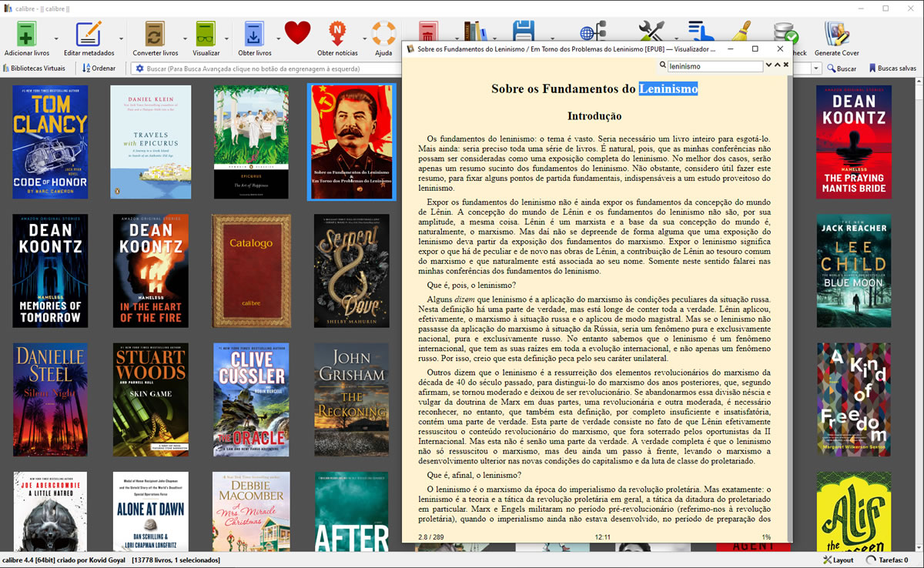Click the blue sort lines toolbar icon
The image size is (924, 568).
(700, 31)
